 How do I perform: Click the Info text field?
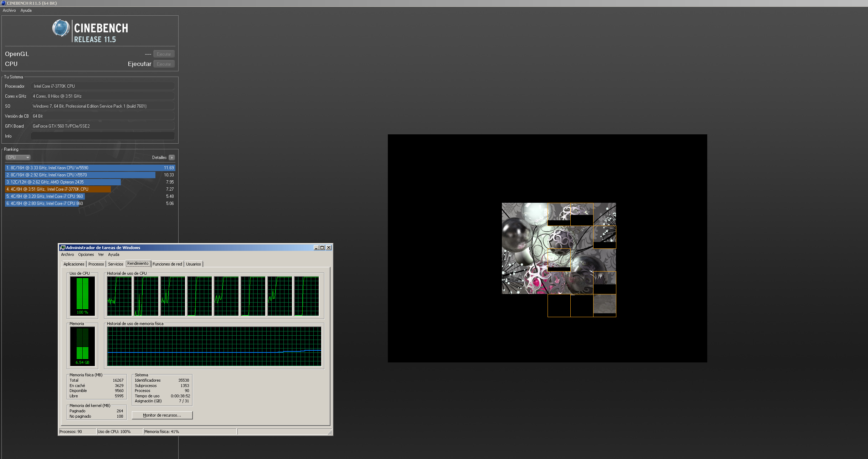coord(103,136)
